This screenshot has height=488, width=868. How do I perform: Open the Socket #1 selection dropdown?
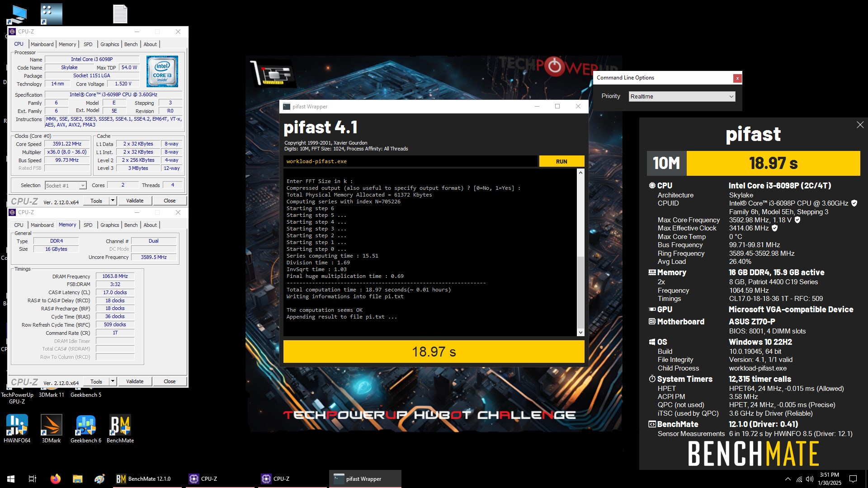point(66,186)
